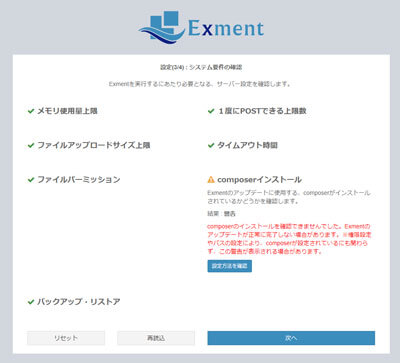The height and width of the screenshot is (363, 400).
Task: Click the green check beside ファイルアップロードサイズ上限
Action: (31, 145)
